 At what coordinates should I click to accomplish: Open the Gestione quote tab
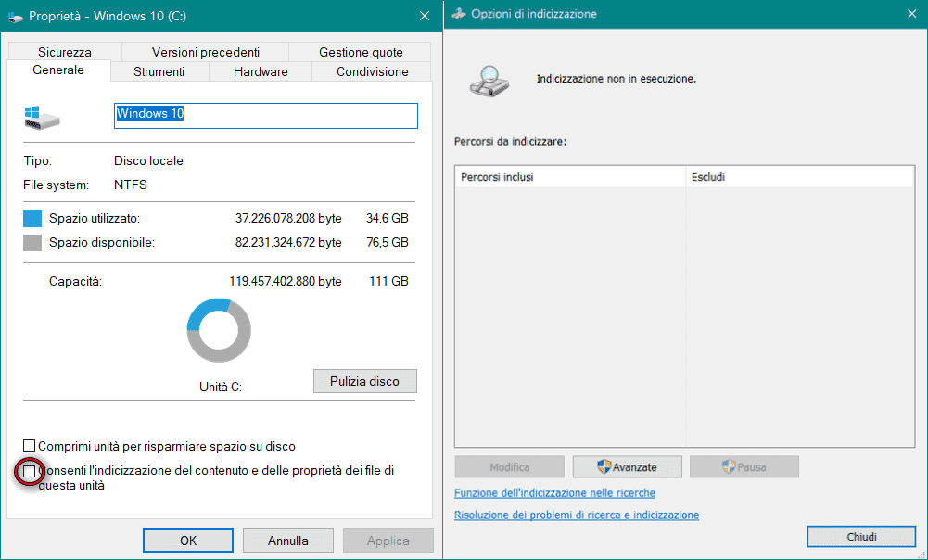point(361,52)
